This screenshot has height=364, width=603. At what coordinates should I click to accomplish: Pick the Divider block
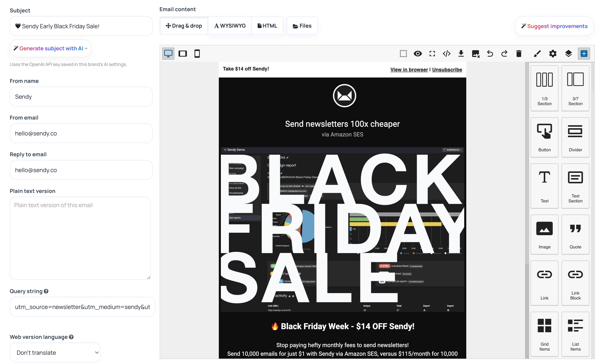tap(575, 137)
